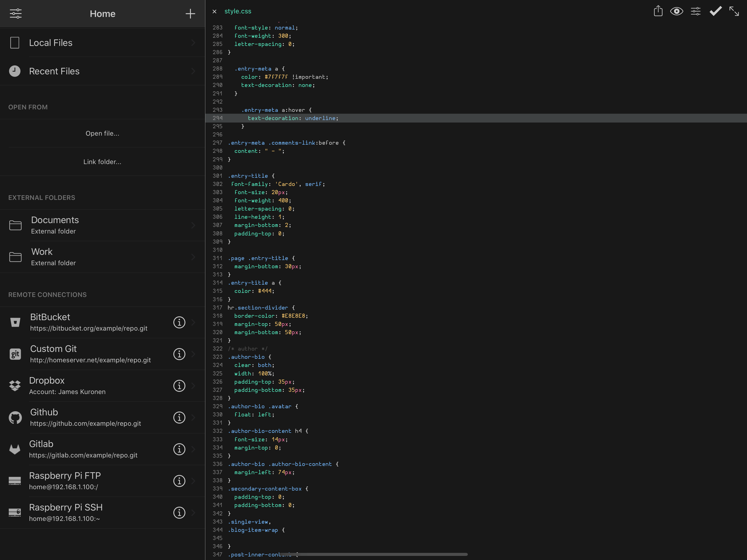The width and height of the screenshot is (747, 560).
Task: Click the Custom Git logo icon
Action: click(15, 354)
